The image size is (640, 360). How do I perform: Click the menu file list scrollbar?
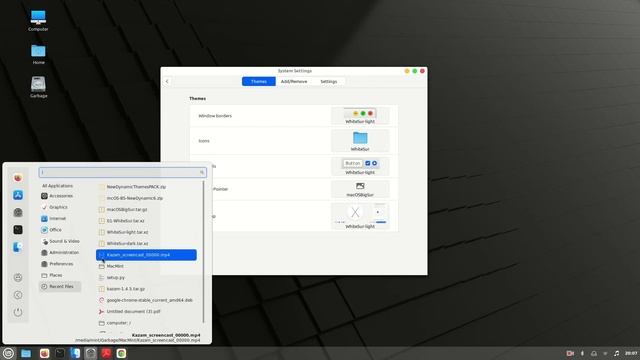pyautogui.click(x=203, y=252)
